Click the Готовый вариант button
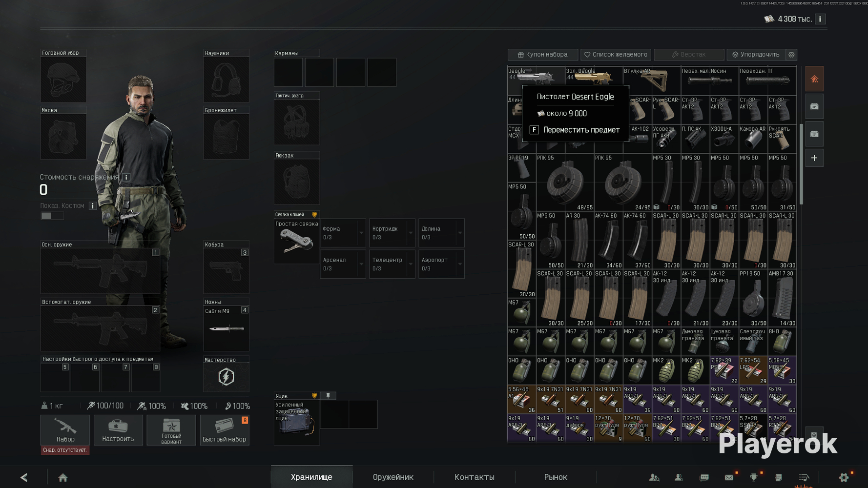Viewport: 868px width, 488px height. pos(171,430)
